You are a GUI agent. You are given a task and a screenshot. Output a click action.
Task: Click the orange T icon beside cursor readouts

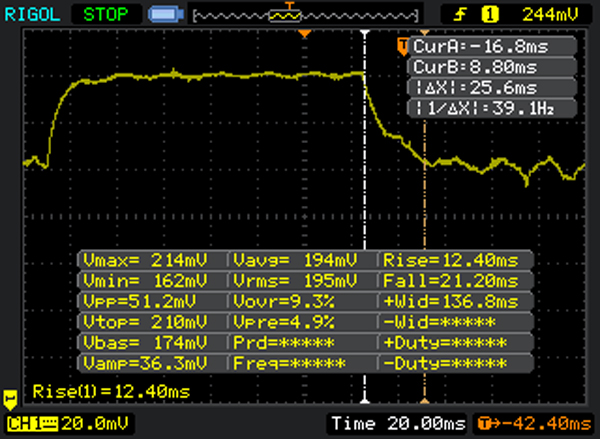pos(403,47)
